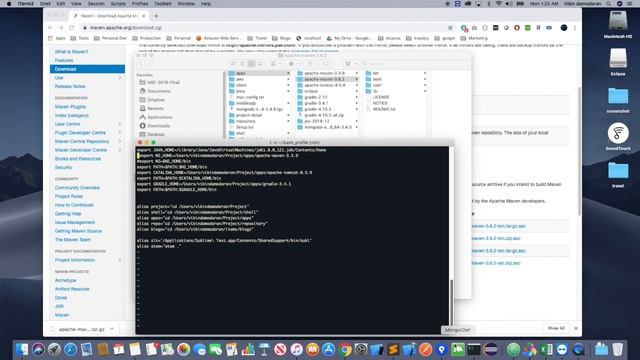Open Chrome three-dot menu
This screenshot has height=360, width=640.
coord(575,28)
